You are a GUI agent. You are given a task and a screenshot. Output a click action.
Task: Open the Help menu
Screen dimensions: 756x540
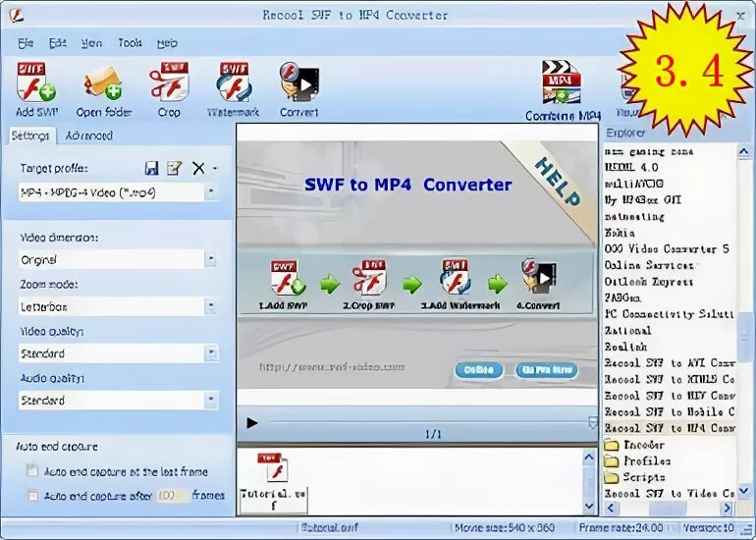[167, 43]
